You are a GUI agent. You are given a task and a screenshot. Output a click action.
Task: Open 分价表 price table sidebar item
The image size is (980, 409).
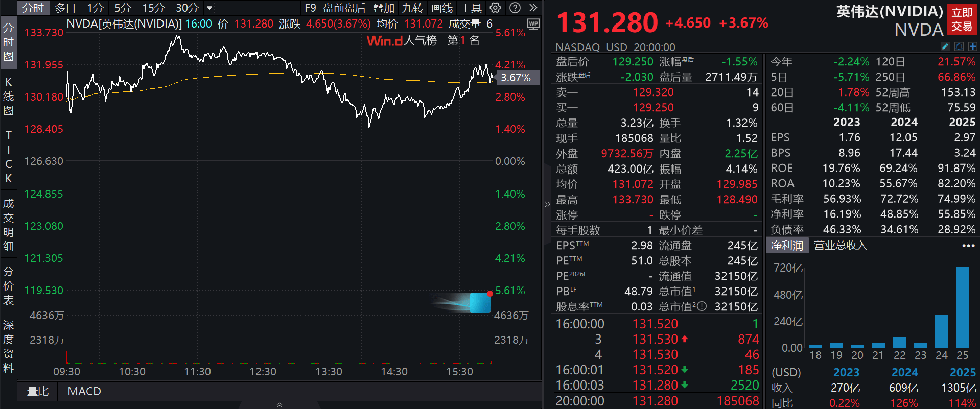pyautogui.click(x=8, y=285)
